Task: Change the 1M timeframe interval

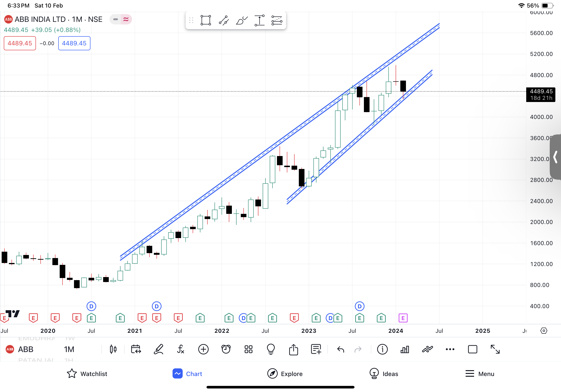Action: pos(69,349)
